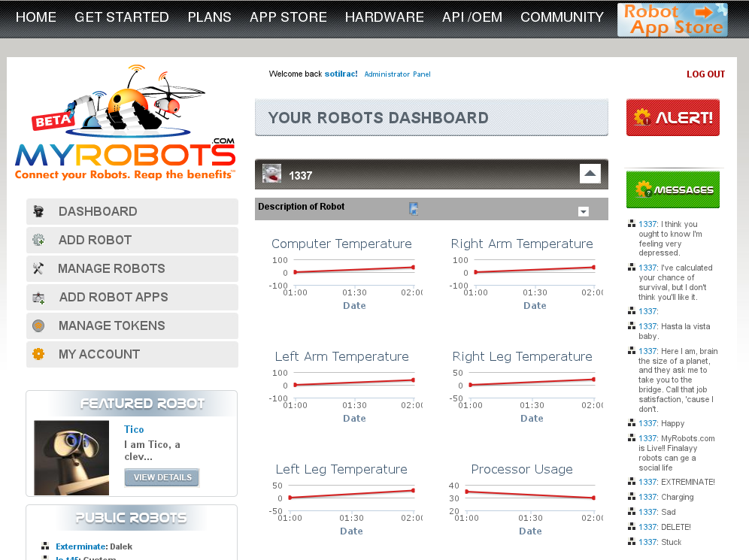
Task: Click the Dashboard robot icon in sidebar
Action: coord(38,212)
